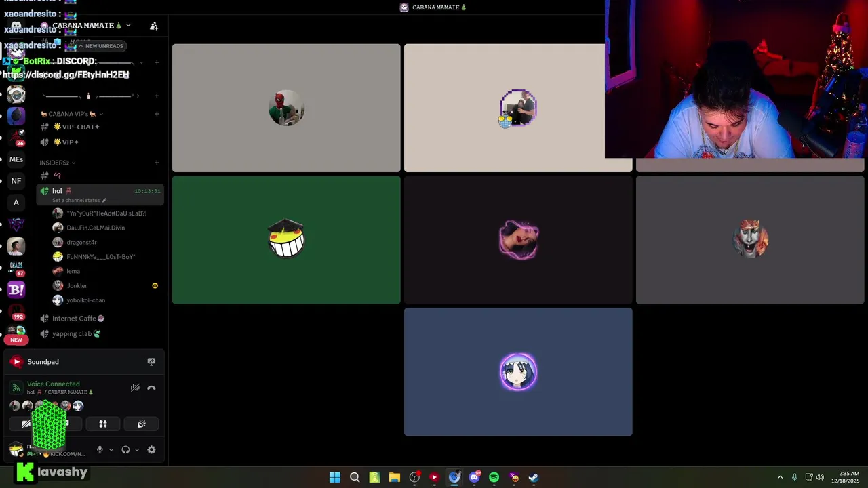The width and height of the screenshot is (868, 488).
Task: Open Spotify from taskbar
Action: (x=494, y=477)
